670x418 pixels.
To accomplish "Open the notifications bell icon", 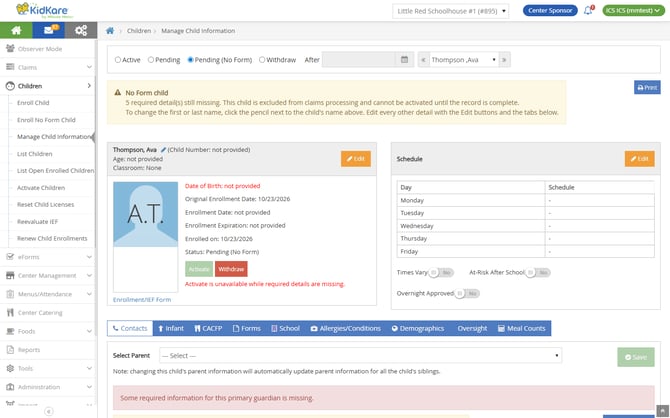I will click(588, 10).
